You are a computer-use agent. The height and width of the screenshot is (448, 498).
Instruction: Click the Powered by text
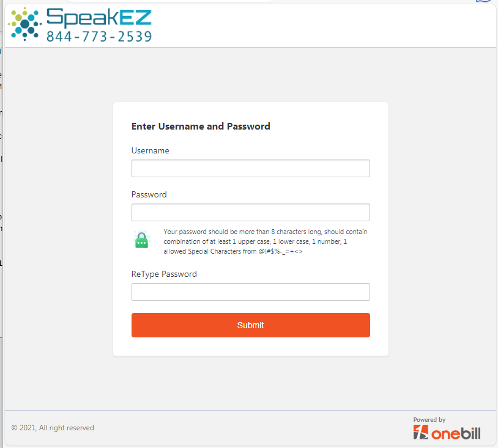[429, 419]
